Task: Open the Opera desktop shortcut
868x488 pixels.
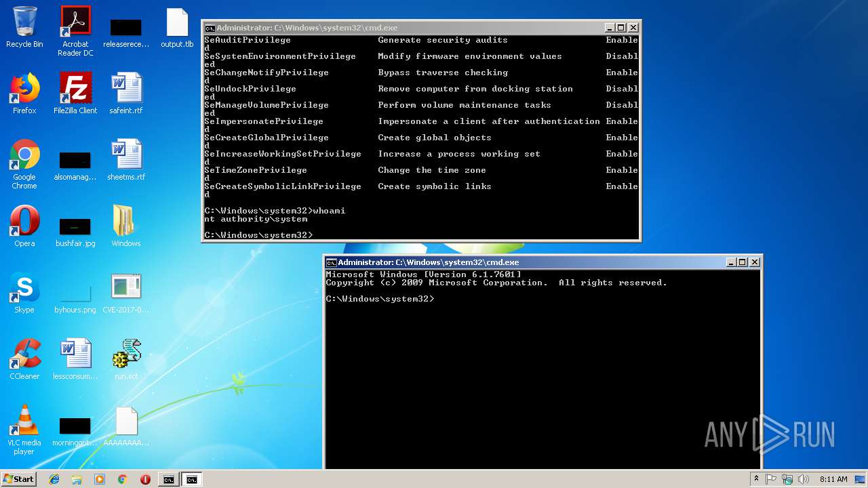Action: click(24, 226)
